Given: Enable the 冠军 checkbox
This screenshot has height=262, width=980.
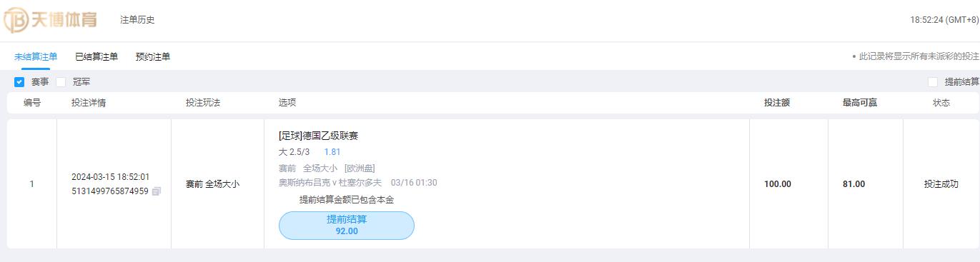Looking at the screenshot, I should pos(61,82).
